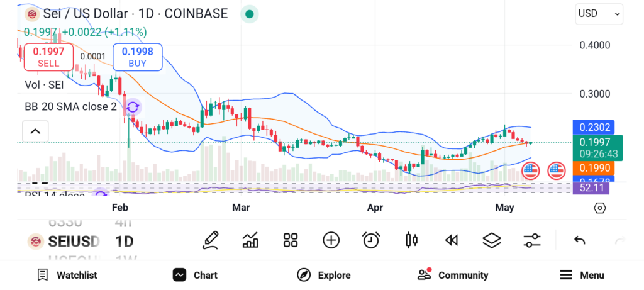644x290 pixels.
Task: Open the layout grid icon
Action: [290, 240]
